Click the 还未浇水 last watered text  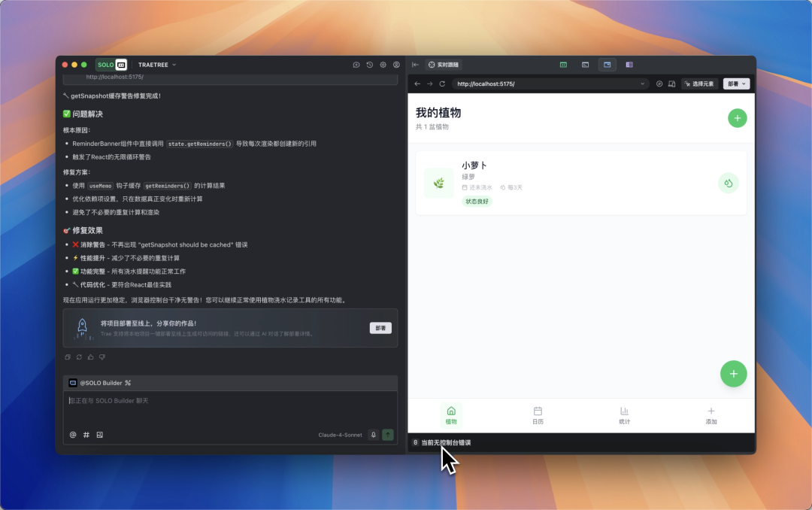[480, 187]
